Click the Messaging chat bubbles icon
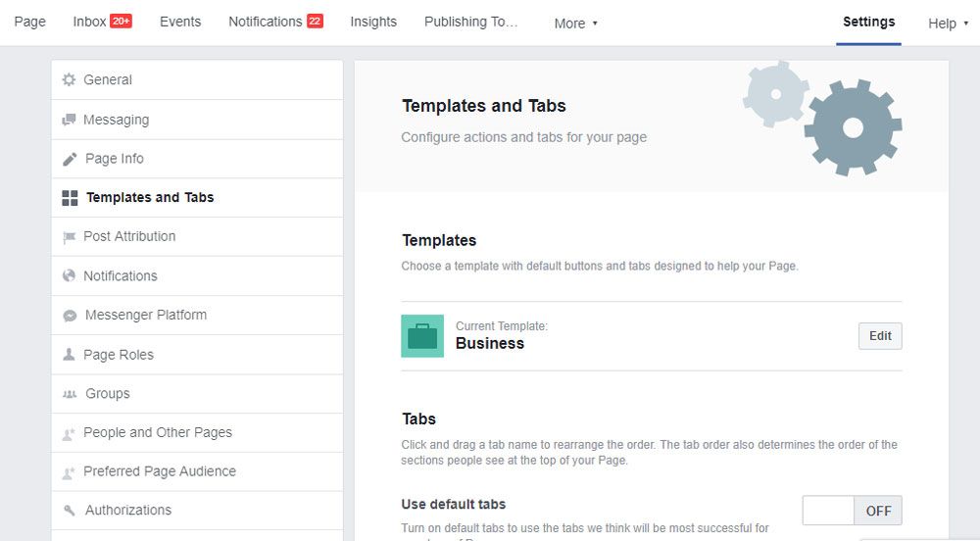Screen dimensions: 980x541 pos(69,120)
